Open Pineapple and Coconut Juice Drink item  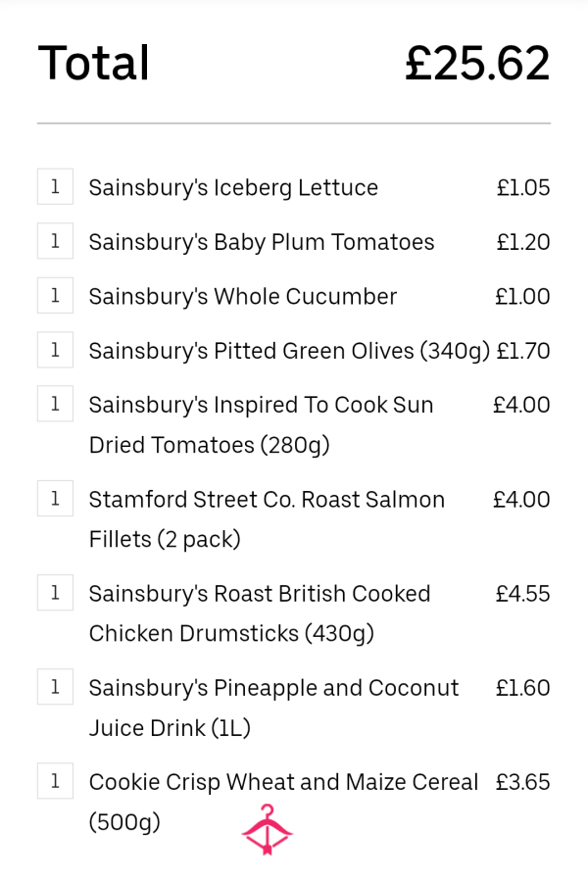pos(273,708)
